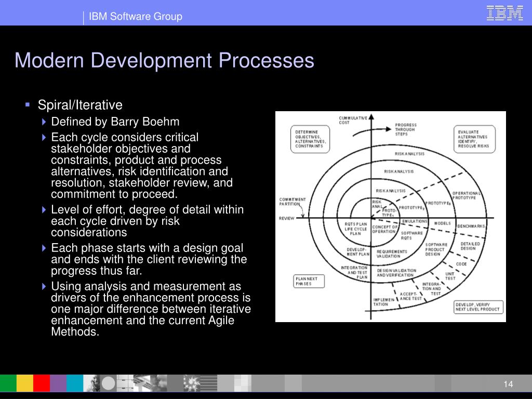Click the curved progress arrow in the diagram
Image resolution: width=532 pixels, height=399 pixels.
click(x=372, y=131)
